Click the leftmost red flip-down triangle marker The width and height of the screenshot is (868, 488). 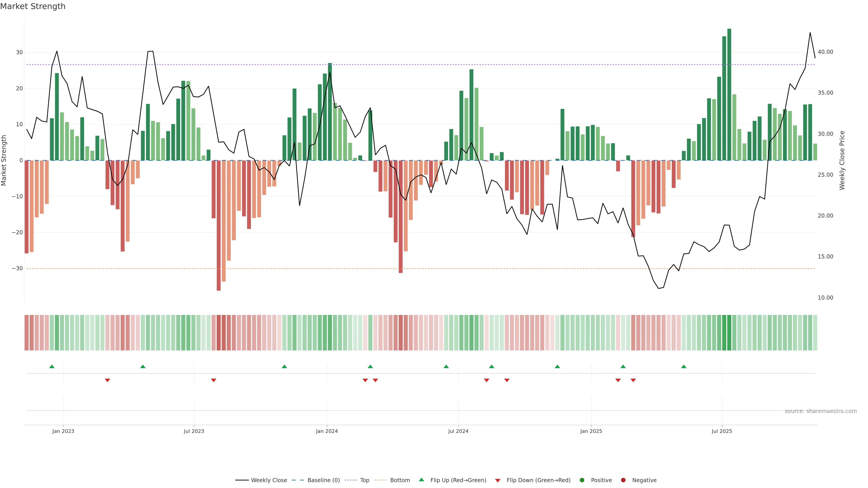[x=108, y=380]
